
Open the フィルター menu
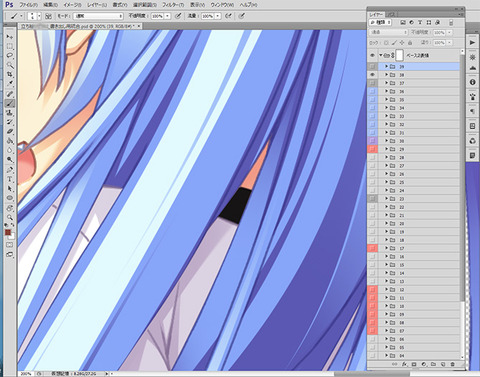click(173, 5)
